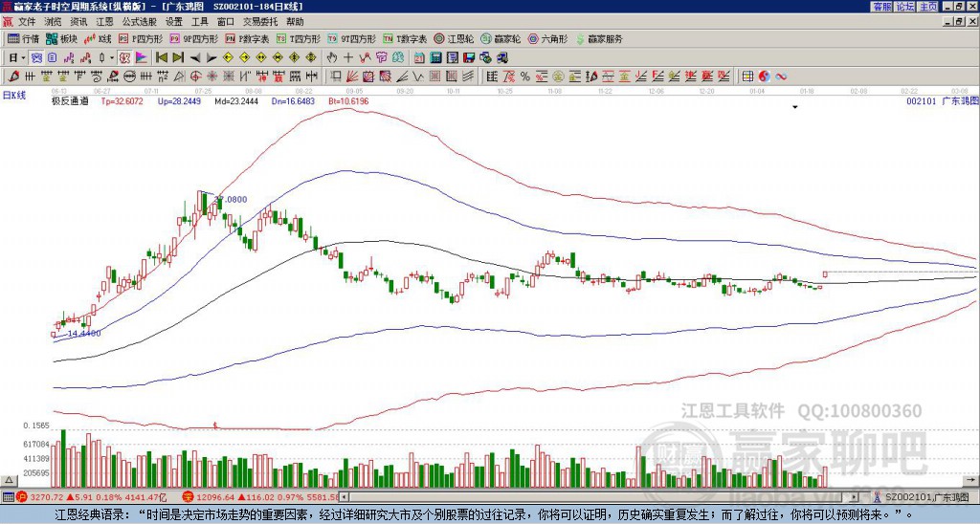Open the calendar 21 icon

coord(419,58)
